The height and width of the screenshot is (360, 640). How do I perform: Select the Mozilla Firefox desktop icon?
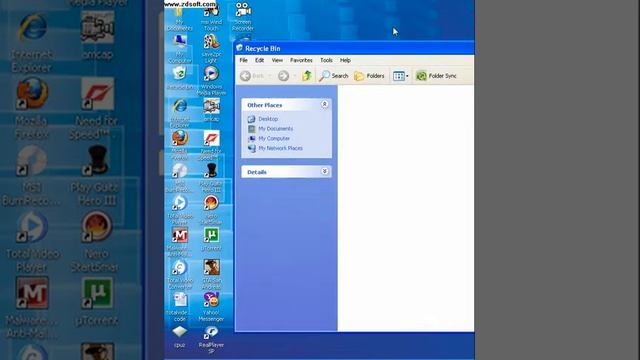click(x=180, y=145)
